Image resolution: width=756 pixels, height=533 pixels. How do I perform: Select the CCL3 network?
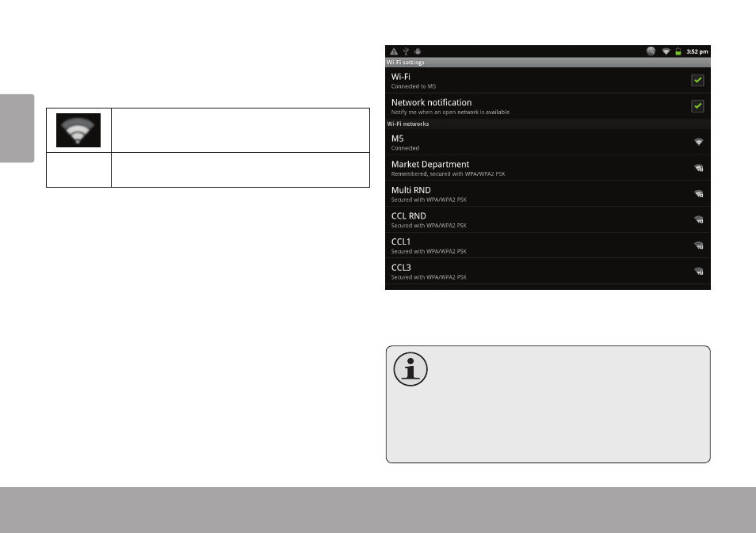click(x=548, y=271)
